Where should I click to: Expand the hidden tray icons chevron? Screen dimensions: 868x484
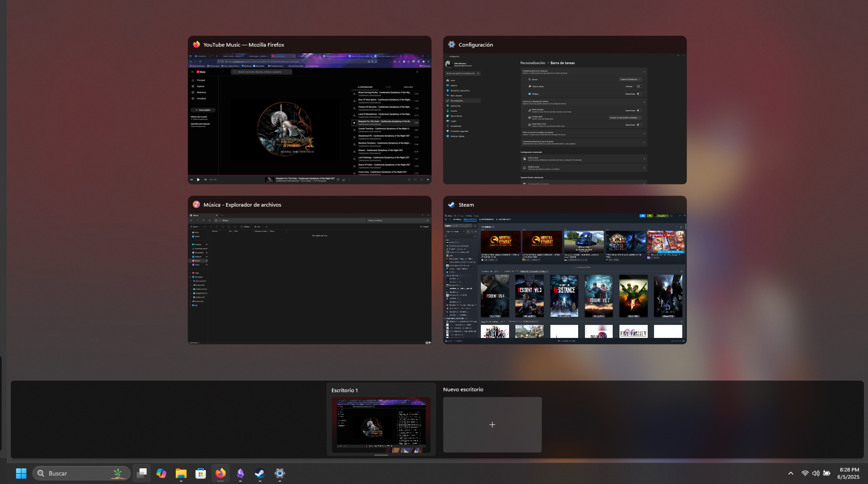(791, 473)
